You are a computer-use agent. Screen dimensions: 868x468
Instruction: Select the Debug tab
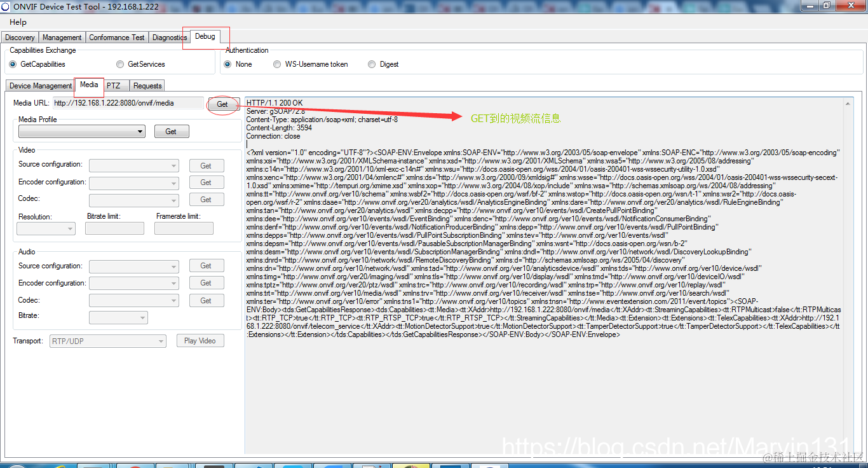pos(205,36)
